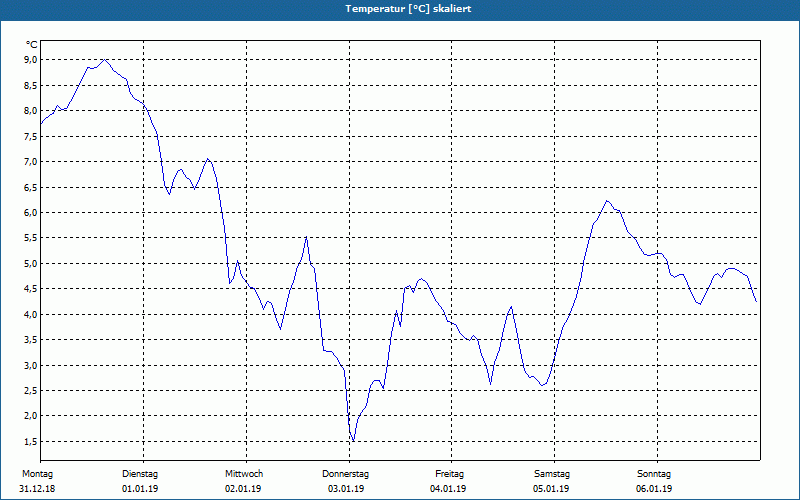Click the 6,5 y-axis value
This screenshot has height=500, width=800.
click(31, 187)
